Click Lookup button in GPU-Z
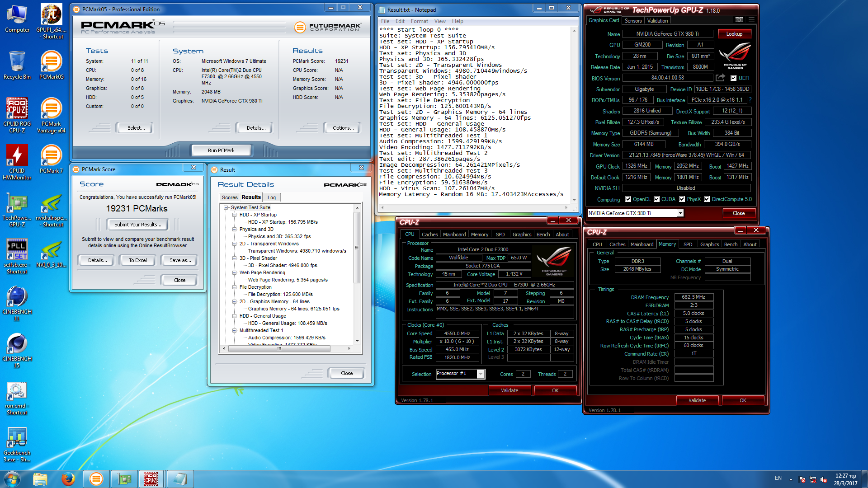The height and width of the screenshot is (488, 868). coord(734,34)
